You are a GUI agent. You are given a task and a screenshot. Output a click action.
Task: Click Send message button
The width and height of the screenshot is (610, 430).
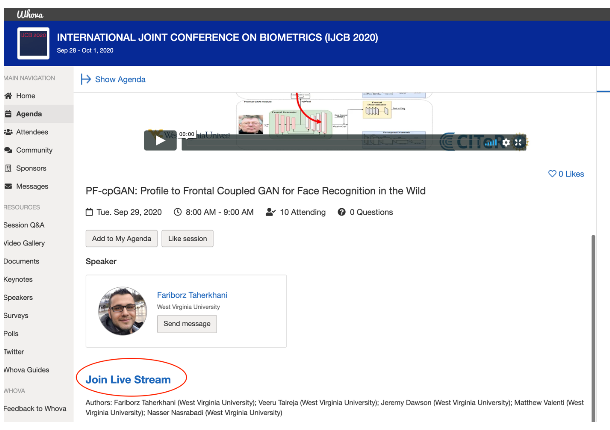(187, 324)
